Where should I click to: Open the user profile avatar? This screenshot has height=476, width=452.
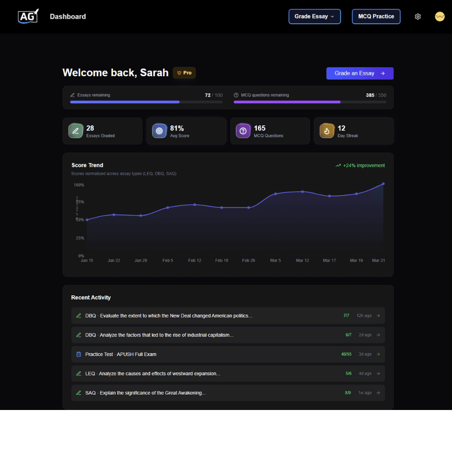coord(439,17)
